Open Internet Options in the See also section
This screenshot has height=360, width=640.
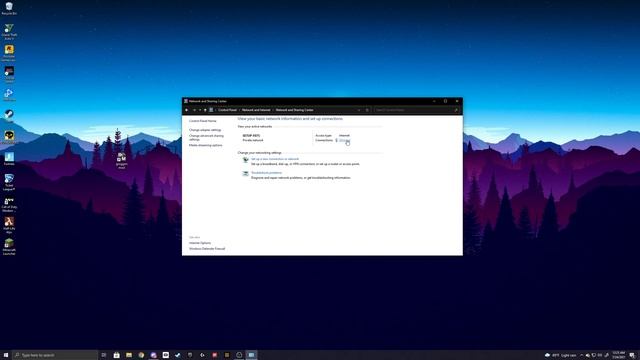pyautogui.click(x=200, y=243)
